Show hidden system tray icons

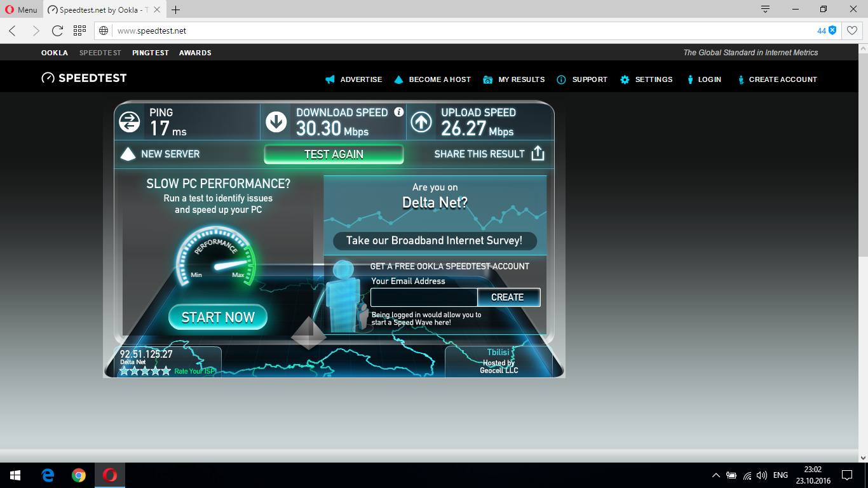[x=716, y=475]
